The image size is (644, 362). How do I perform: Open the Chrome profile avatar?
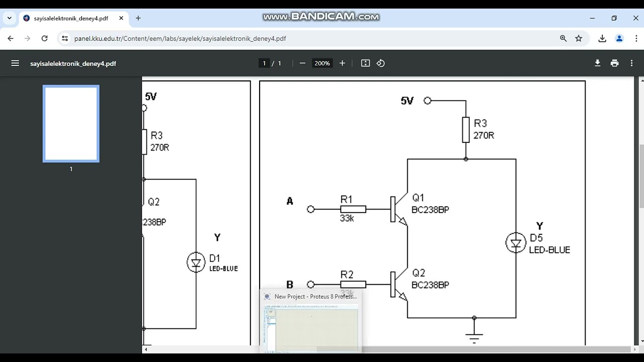pos(619,38)
